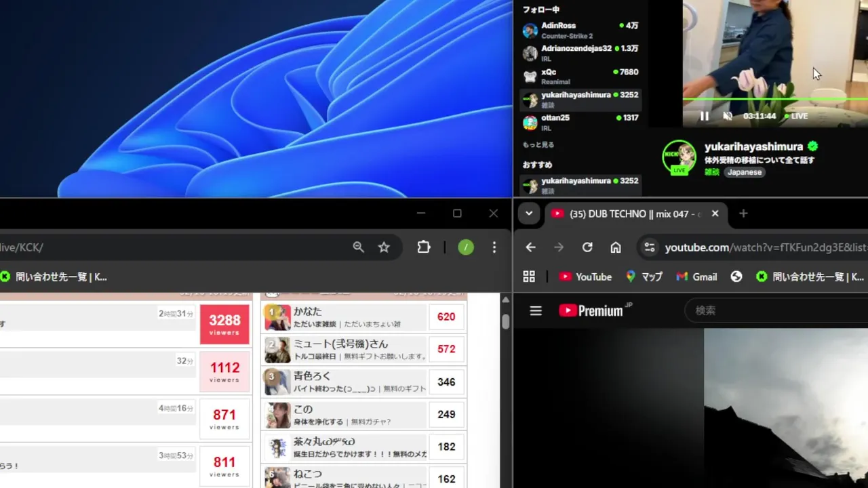Click scrollbar up arrow in ranking page
This screenshot has width=868, height=488.
(x=505, y=300)
